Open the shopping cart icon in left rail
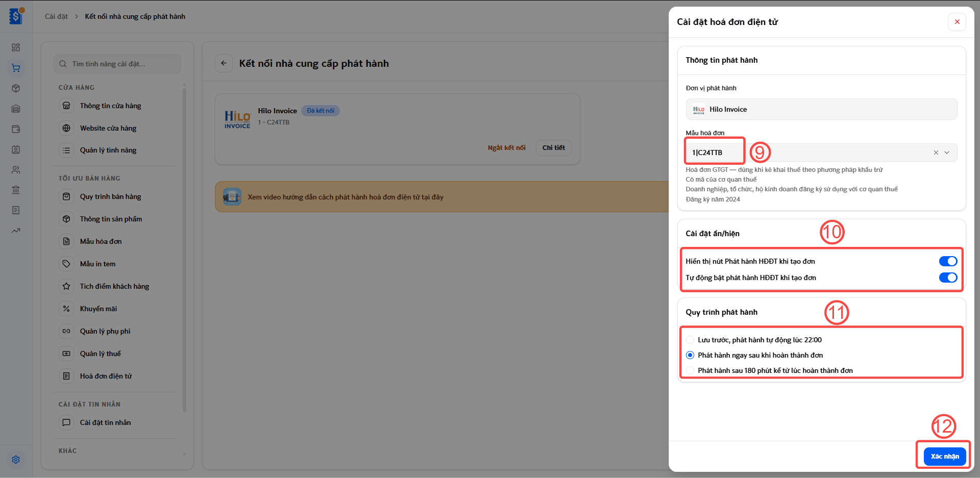The height and width of the screenshot is (478, 980). tap(16, 68)
